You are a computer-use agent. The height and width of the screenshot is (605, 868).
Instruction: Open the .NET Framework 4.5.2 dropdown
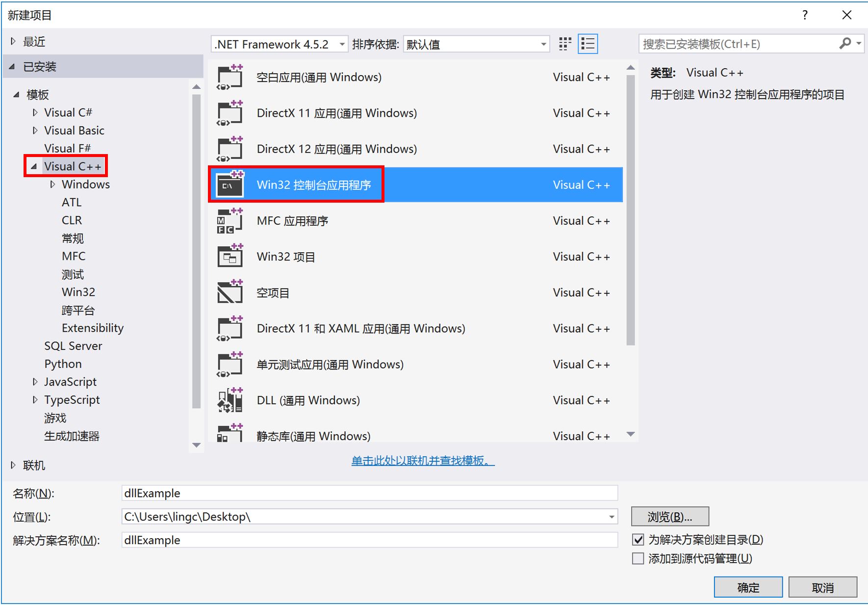(280, 44)
